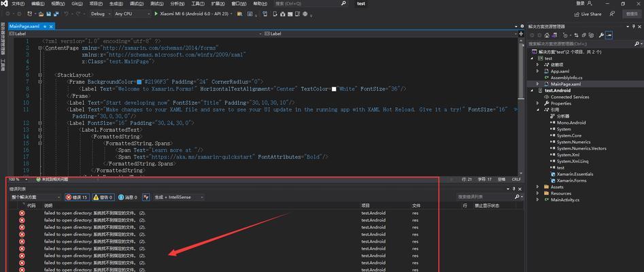
Task: Click the White color swatch in code
Action: 334,89
